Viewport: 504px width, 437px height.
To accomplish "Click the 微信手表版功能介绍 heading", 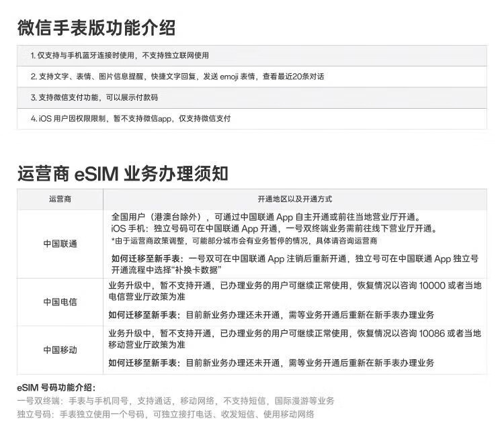I will click(96, 28).
